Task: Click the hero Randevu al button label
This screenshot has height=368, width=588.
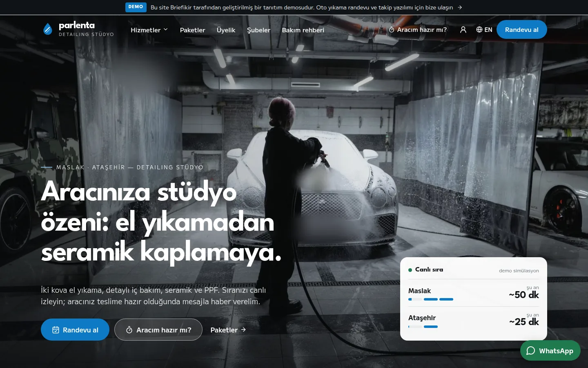Action: pyautogui.click(x=80, y=330)
